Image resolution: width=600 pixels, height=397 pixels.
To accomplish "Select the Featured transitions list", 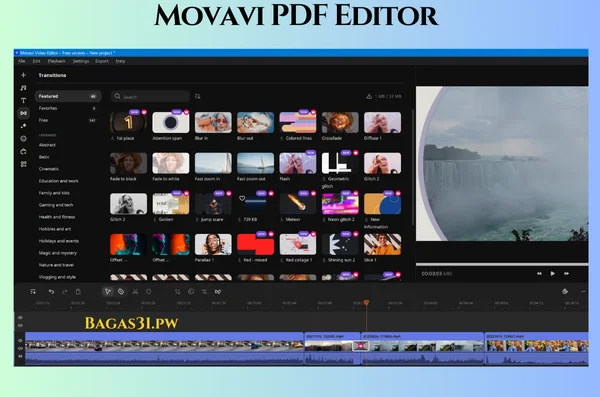I will coord(68,96).
